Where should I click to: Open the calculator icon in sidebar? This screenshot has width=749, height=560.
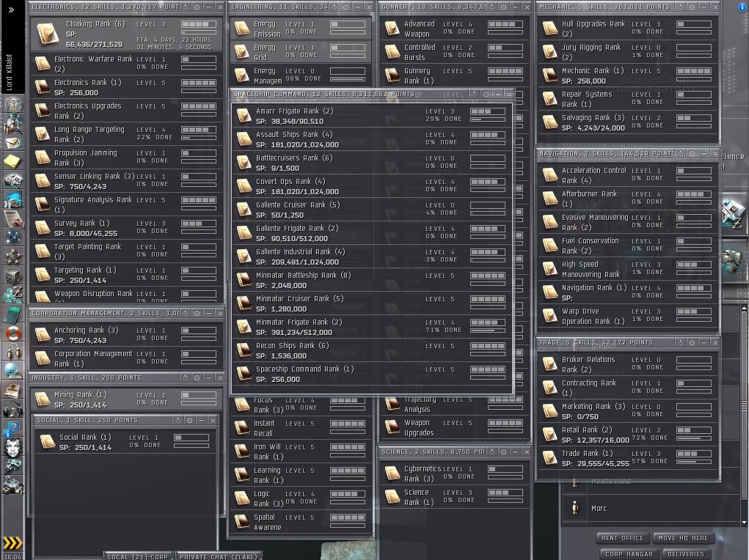click(x=13, y=314)
